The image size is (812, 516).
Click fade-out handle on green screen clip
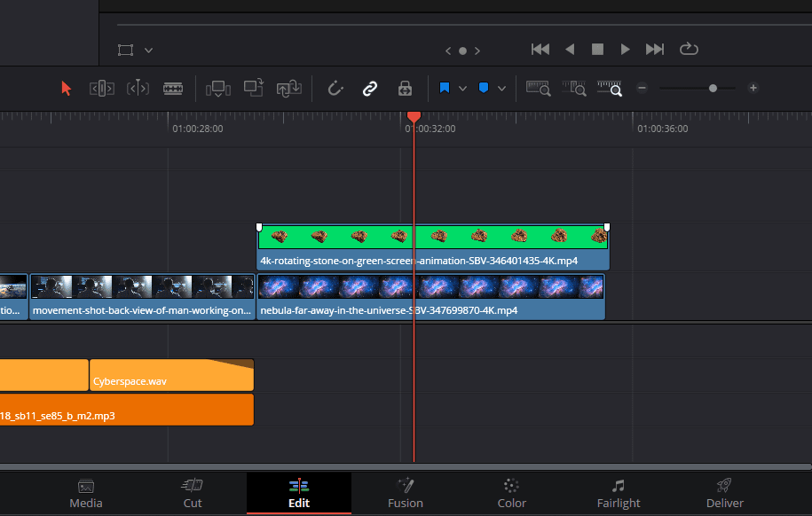click(607, 227)
